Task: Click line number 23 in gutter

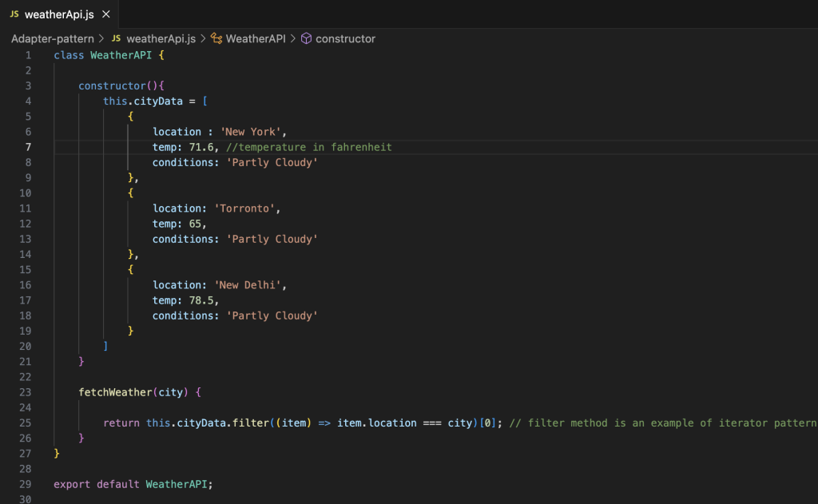Action: [26, 392]
